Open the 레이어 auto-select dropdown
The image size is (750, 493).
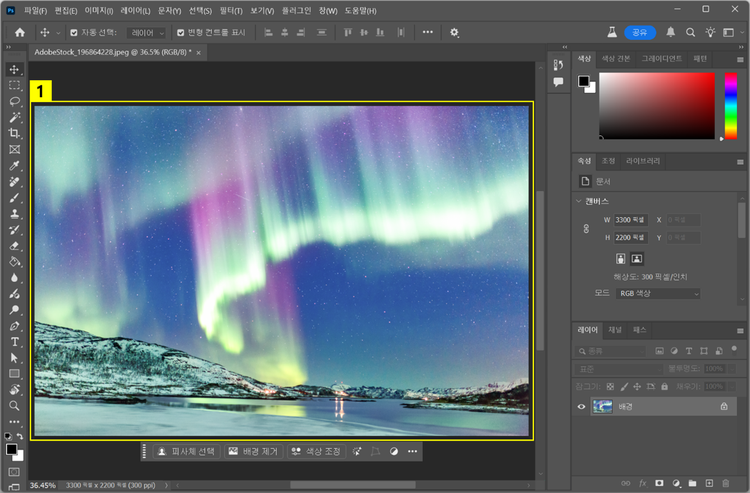coord(148,32)
